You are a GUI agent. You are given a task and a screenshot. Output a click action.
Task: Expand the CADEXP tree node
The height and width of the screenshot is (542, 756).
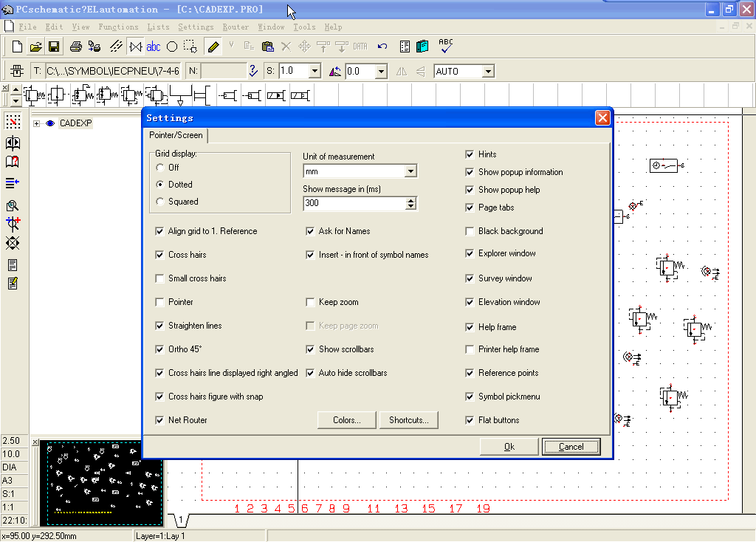36,123
